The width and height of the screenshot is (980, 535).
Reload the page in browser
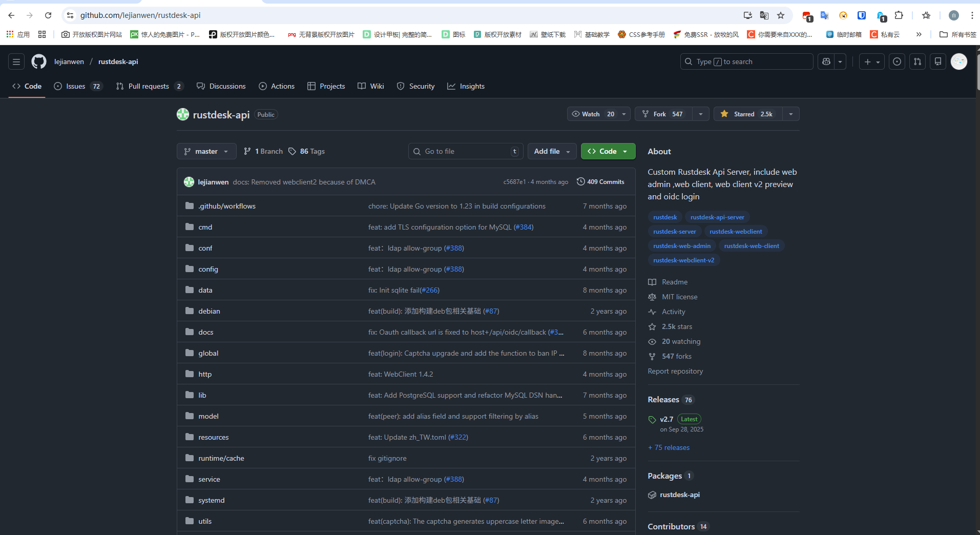(x=48, y=15)
